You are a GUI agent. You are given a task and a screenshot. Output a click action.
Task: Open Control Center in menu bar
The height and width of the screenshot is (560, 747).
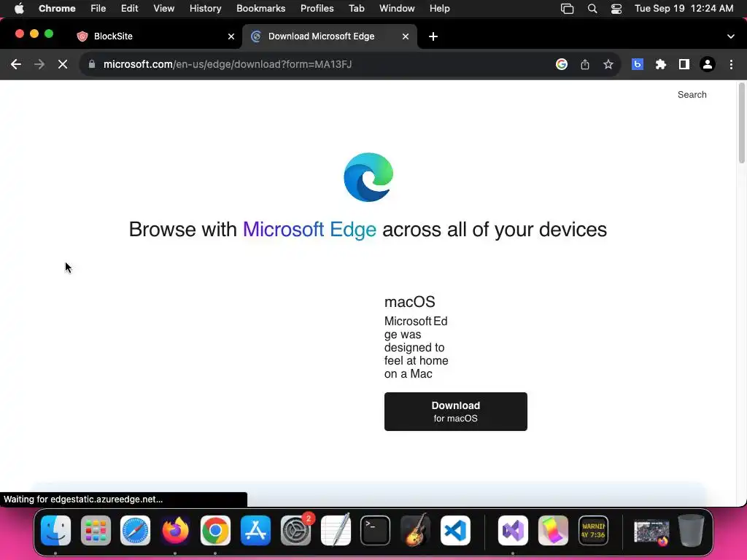(x=616, y=9)
